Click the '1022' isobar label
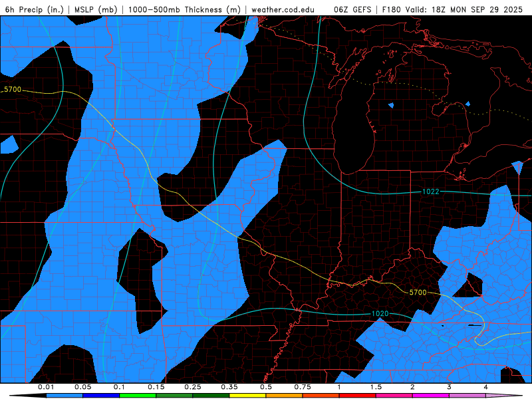The height and width of the screenshot is (399, 532). [430, 192]
